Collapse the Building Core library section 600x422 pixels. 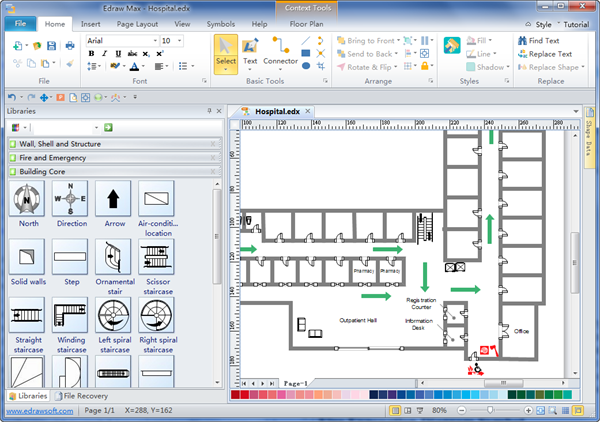click(x=214, y=172)
